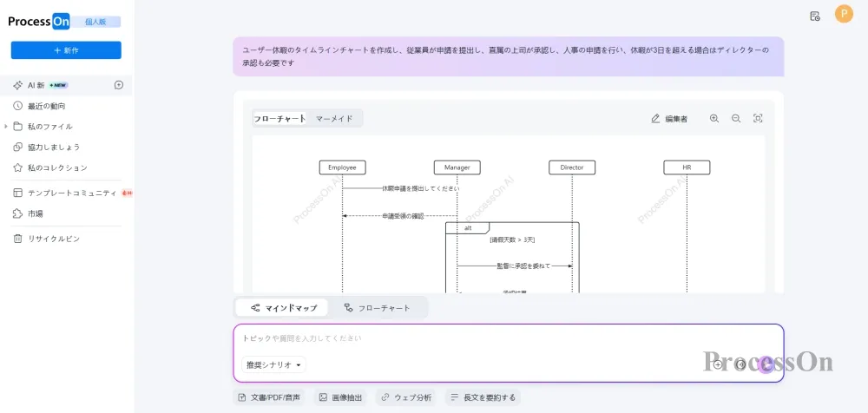Expand the 私のファイル folder tree
868x413 pixels.
click(x=6, y=127)
